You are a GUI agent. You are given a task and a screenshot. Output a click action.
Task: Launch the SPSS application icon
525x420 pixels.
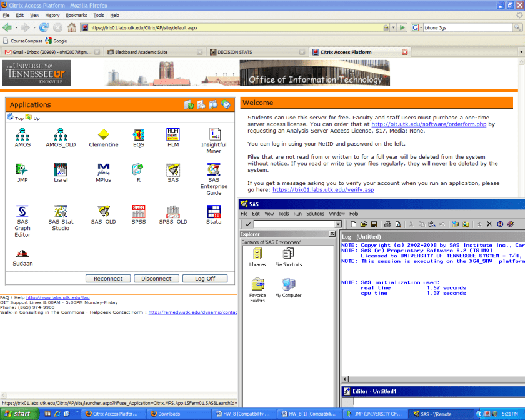(138, 212)
